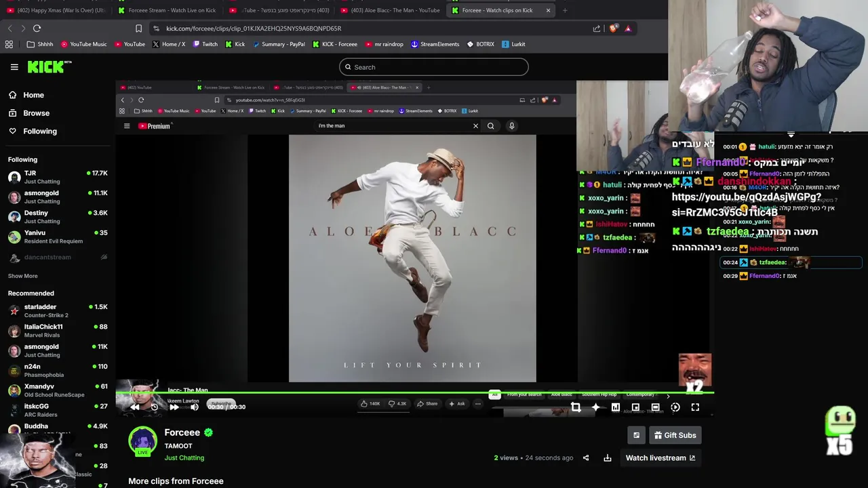Open the Forceee channel avatar
The width and height of the screenshot is (868, 488).
142,441
